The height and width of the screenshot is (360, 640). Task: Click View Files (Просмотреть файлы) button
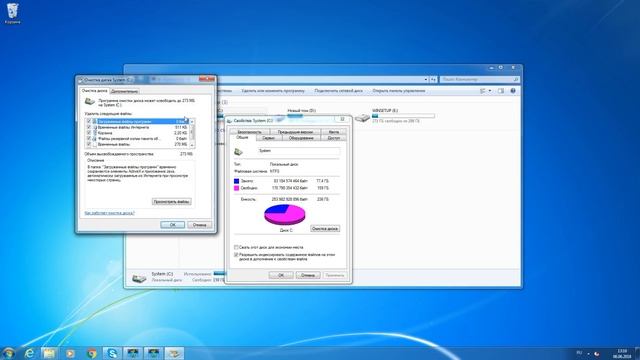tap(171, 202)
